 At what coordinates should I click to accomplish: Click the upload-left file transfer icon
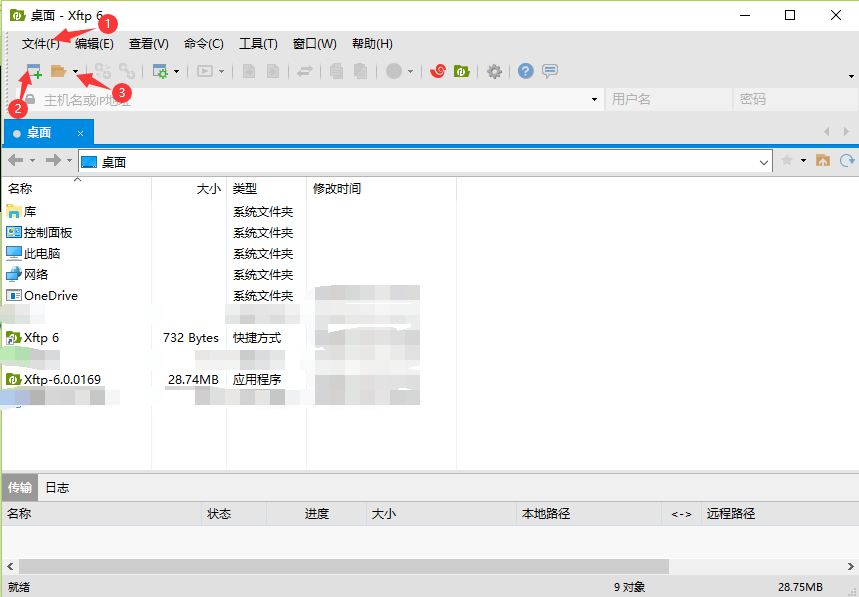[249, 71]
